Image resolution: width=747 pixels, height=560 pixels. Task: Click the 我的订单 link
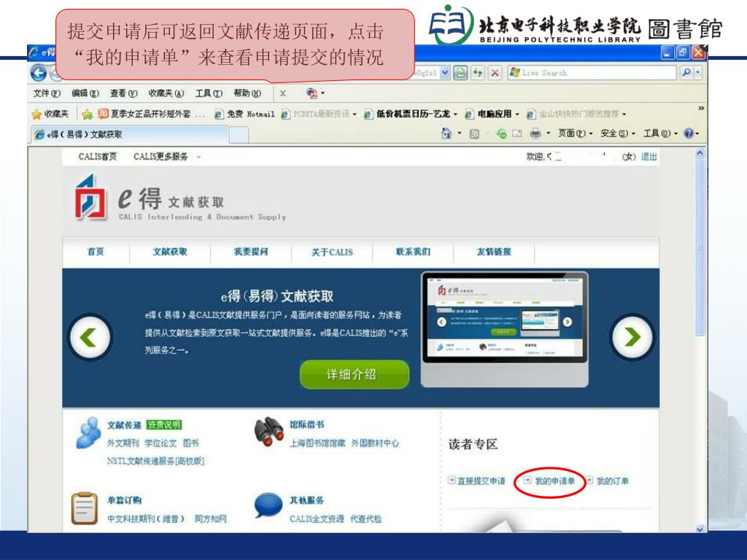612,481
